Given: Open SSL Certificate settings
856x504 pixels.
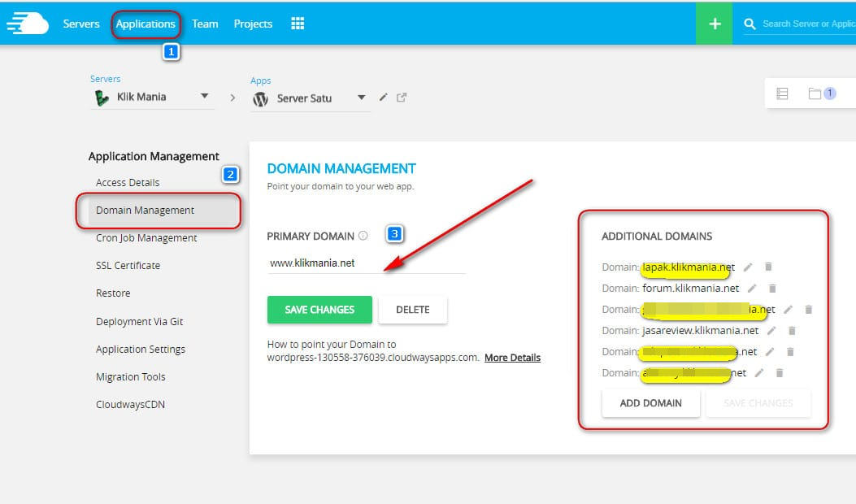Looking at the screenshot, I should click(128, 265).
